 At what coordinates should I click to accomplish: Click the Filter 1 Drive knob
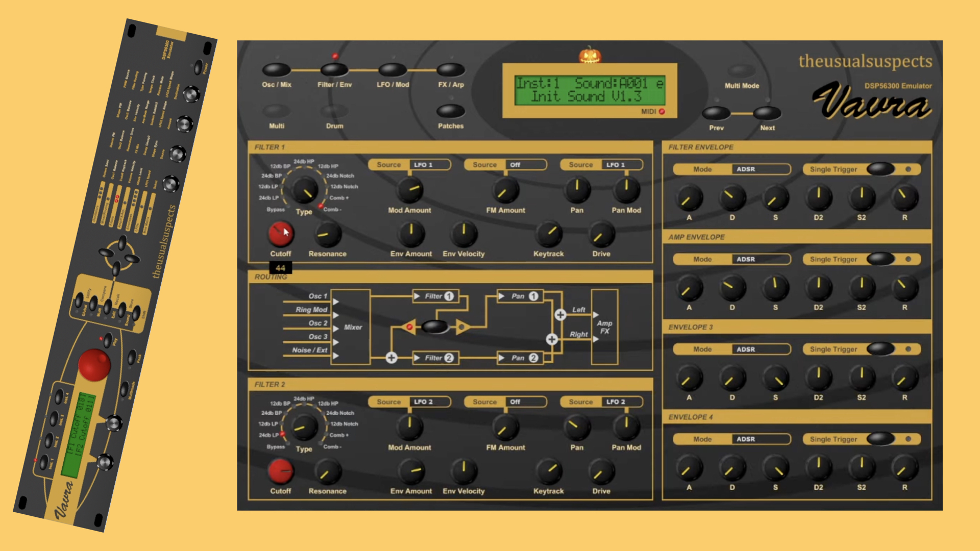[601, 234]
